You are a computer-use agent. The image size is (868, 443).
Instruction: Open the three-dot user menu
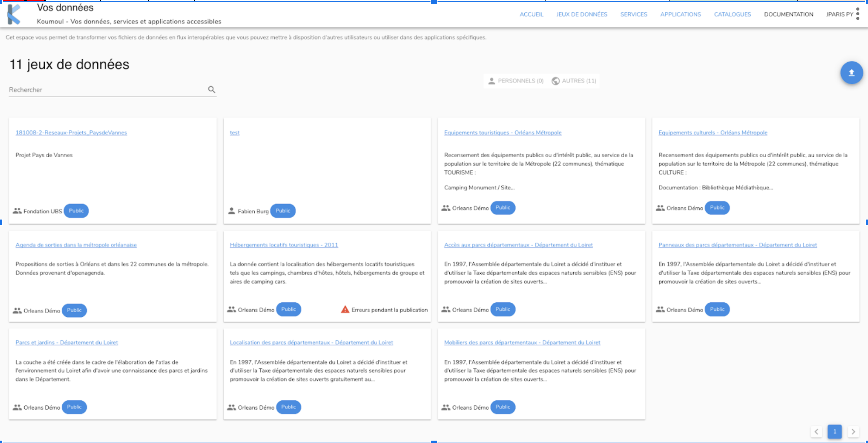pos(858,14)
